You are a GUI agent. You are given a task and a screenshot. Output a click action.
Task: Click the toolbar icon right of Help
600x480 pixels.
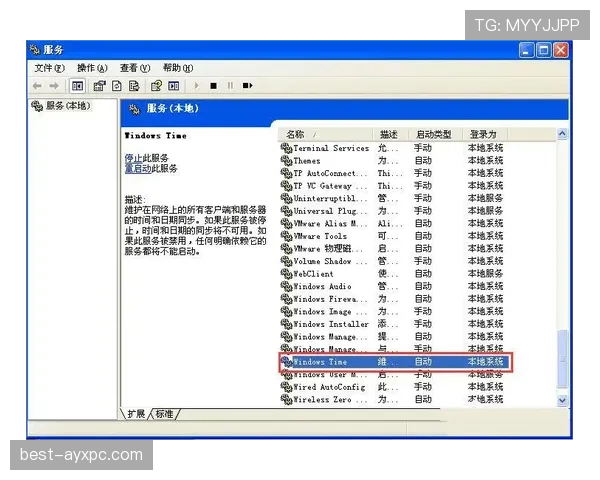[174, 86]
